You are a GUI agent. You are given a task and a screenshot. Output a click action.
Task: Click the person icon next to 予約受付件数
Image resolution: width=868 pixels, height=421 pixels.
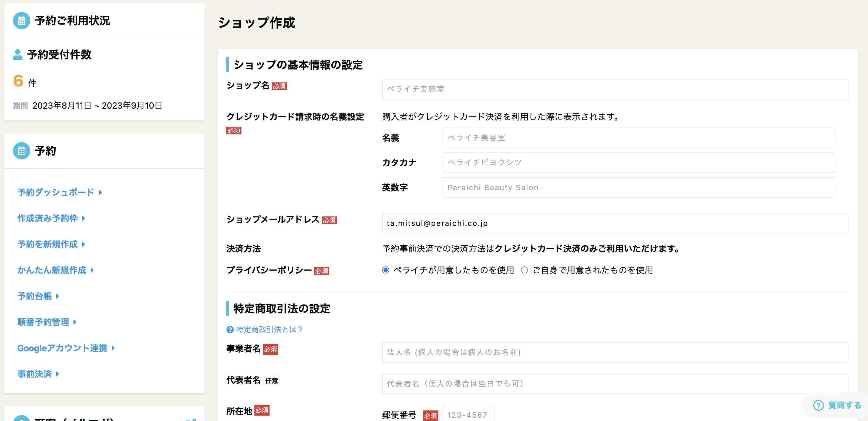[x=18, y=55]
